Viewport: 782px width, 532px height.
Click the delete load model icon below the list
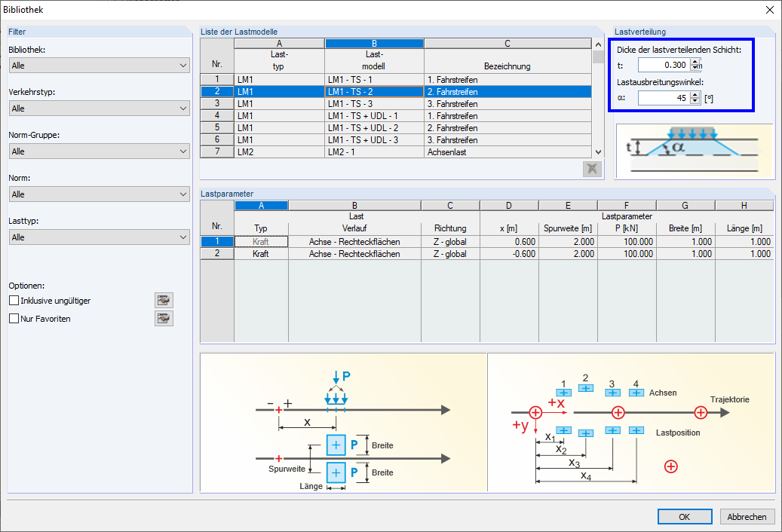pyautogui.click(x=592, y=169)
